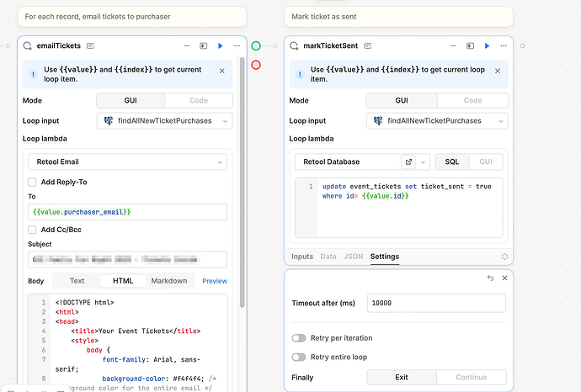Viewport: 581px width, 392px height.
Task: Click the red error connector circle
Action: 256,65
